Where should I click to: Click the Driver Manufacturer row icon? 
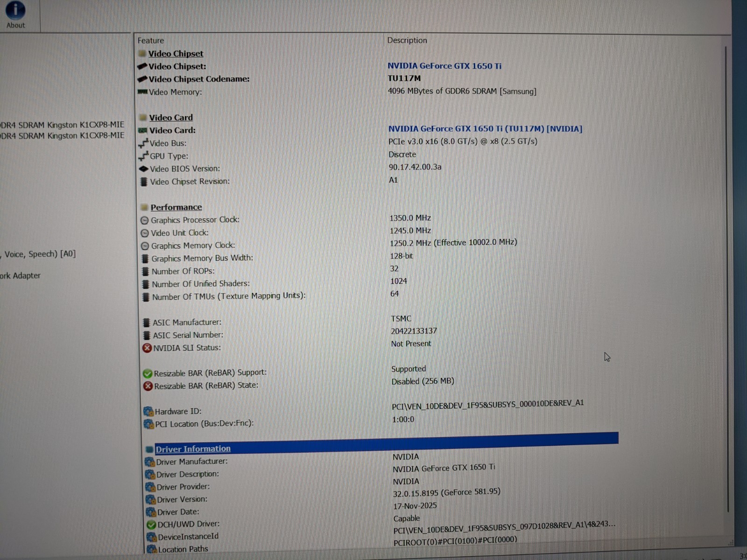150,462
